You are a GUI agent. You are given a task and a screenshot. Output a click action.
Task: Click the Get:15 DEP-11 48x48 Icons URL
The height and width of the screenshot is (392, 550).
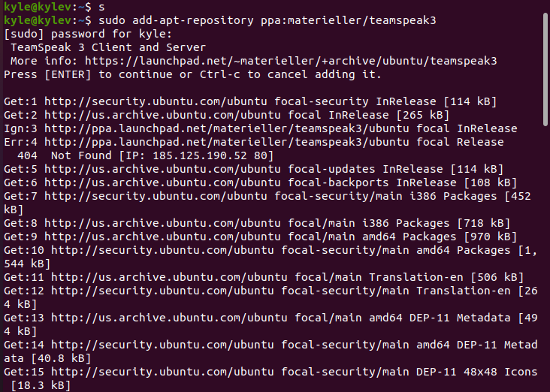point(162,372)
